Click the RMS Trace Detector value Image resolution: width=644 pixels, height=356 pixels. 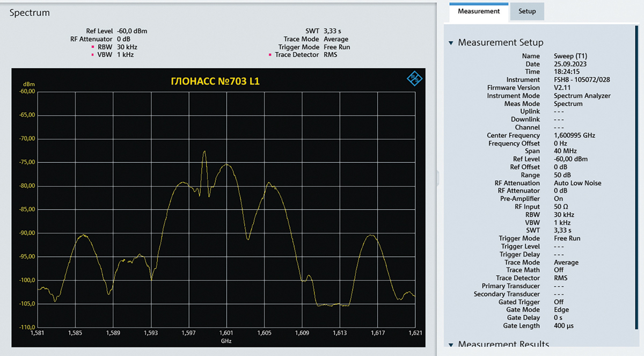[560, 278]
